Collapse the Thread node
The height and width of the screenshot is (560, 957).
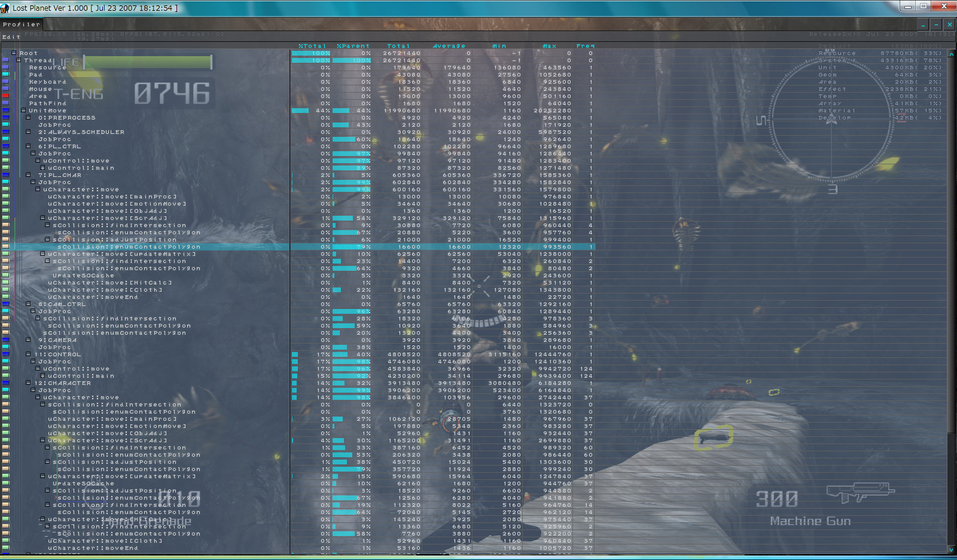coord(19,60)
